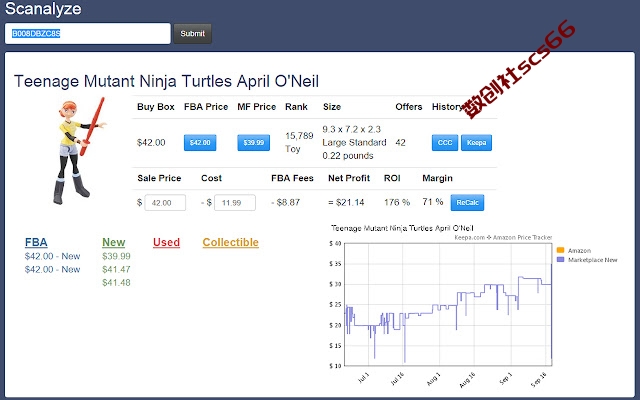
Task: Click the Amazon orange legend swatch
Action: click(x=560, y=250)
